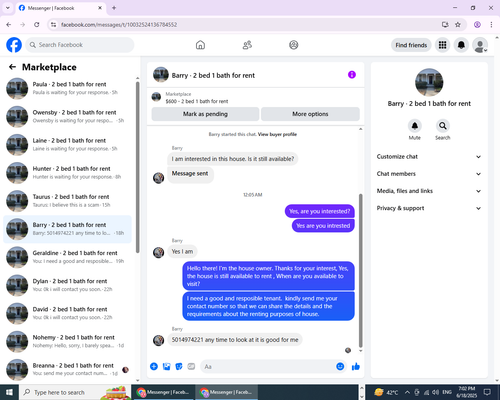The height and width of the screenshot is (400, 500).
Task: Choose a GIF icon in composer
Action: click(191, 367)
